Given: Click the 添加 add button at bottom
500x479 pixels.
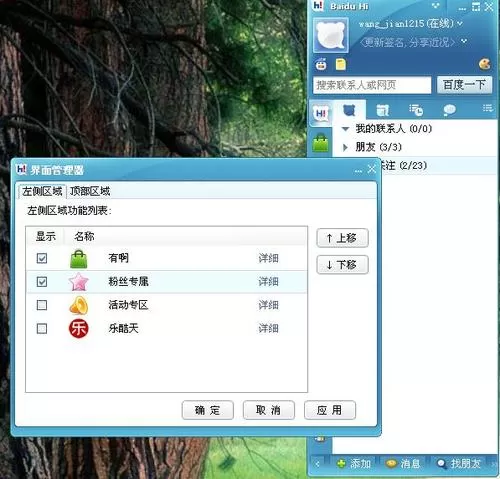Looking at the screenshot, I should [x=354, y=463].
